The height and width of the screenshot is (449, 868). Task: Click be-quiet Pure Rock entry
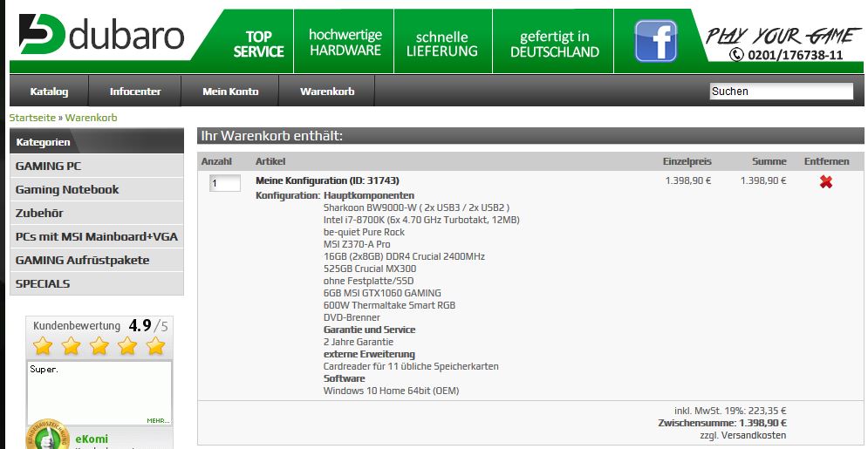[364, 232]
